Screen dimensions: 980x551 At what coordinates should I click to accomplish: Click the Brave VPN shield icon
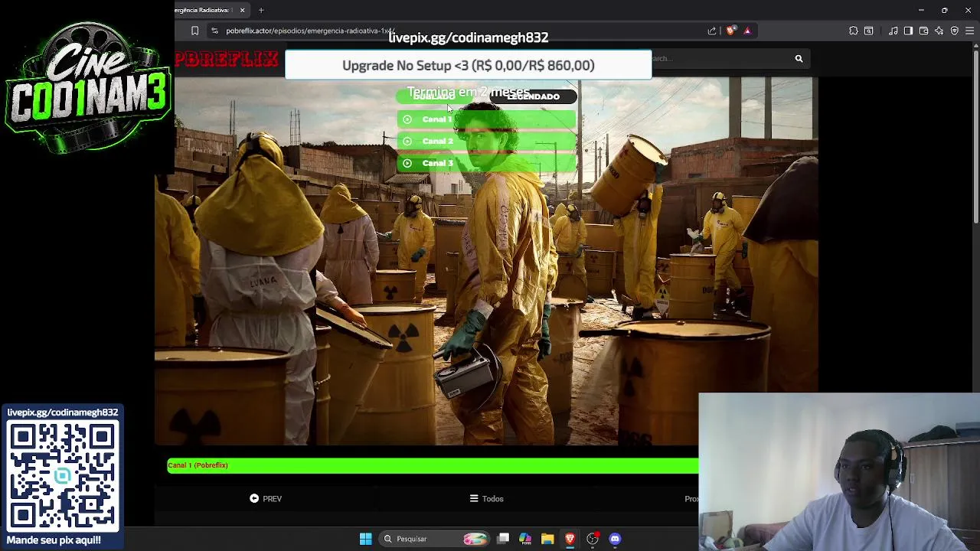click(955, 31)
